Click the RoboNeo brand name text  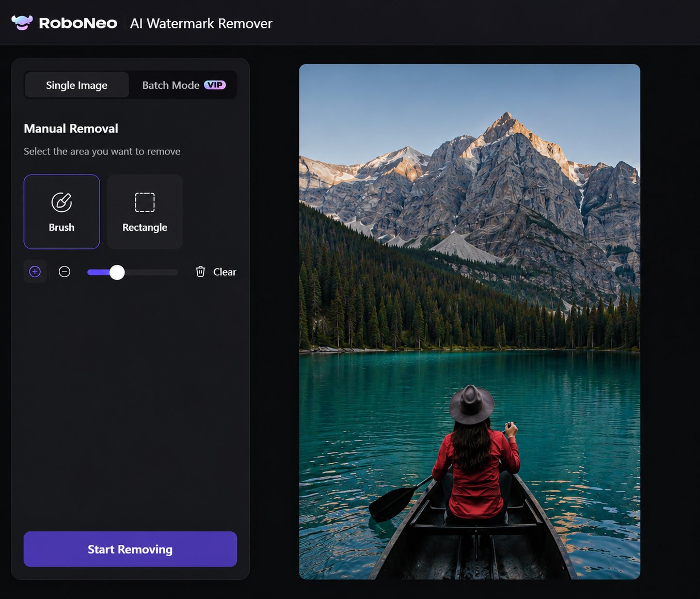(x=78, y=23)
